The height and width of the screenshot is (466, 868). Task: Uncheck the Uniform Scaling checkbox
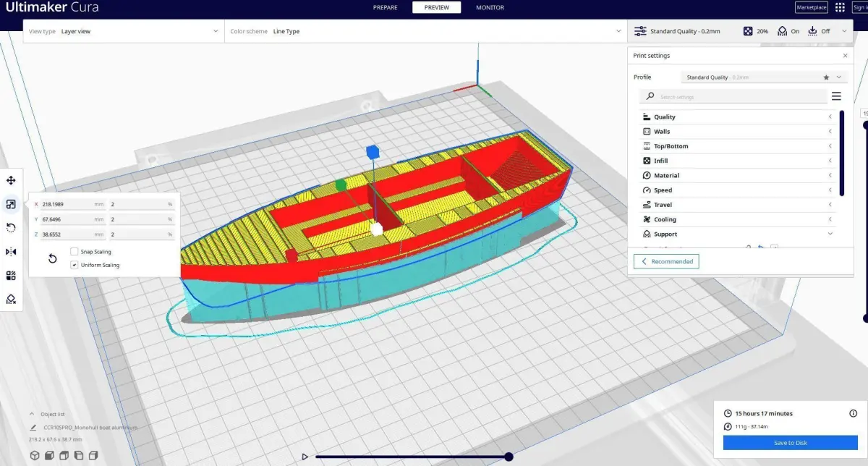pyautogui.click(x=75, y=265)
